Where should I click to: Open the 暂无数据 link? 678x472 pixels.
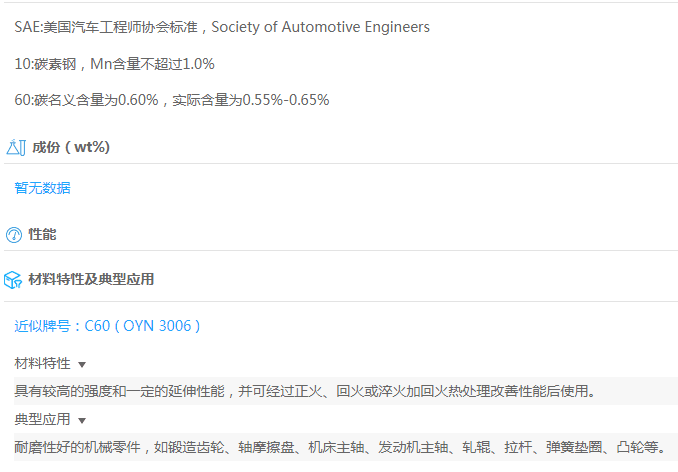click(42, 188)
